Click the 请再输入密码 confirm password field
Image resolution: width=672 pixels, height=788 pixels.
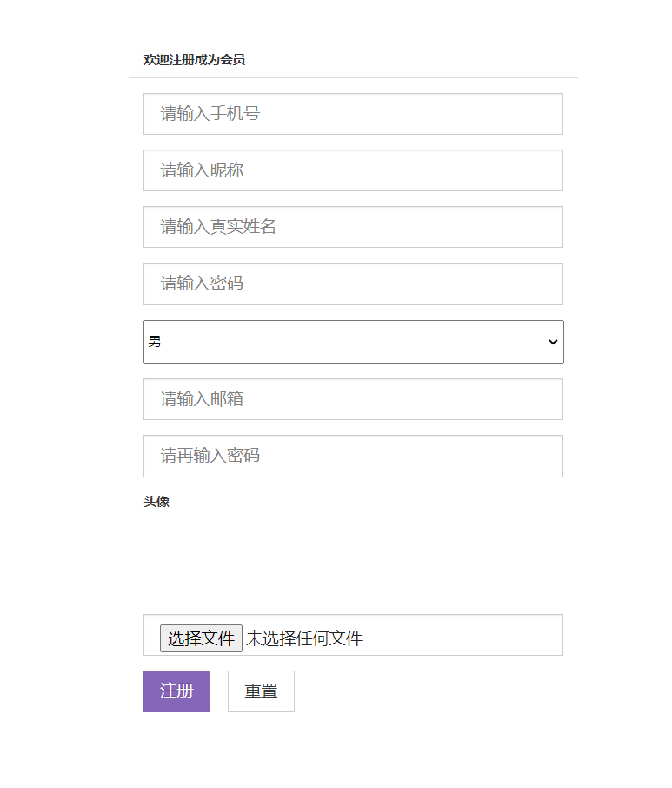pyautogui.click(x=352, y=456)
